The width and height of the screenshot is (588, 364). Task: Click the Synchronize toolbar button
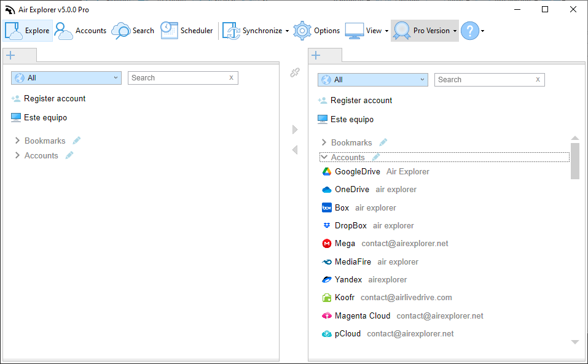[253, 31]
